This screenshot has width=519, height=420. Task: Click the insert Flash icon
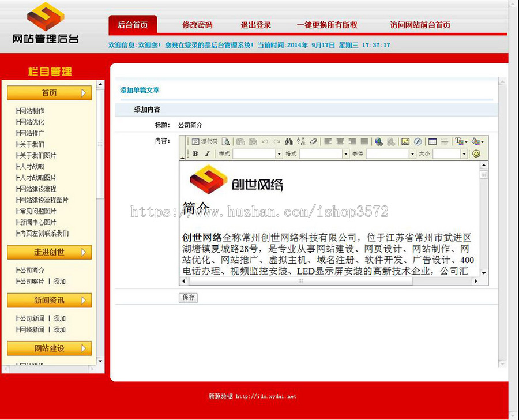coord(418,141)
